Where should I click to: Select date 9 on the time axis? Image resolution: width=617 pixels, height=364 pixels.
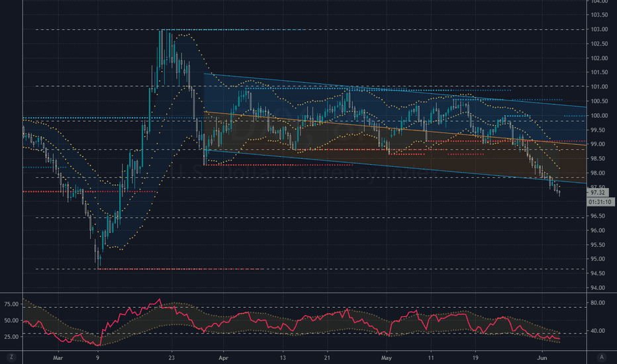(97, 358)
